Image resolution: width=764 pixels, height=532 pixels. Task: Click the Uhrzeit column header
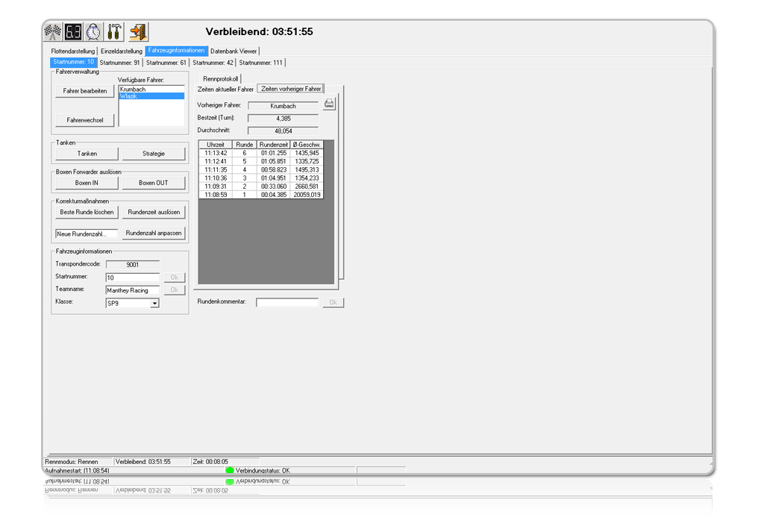point(216,145)
